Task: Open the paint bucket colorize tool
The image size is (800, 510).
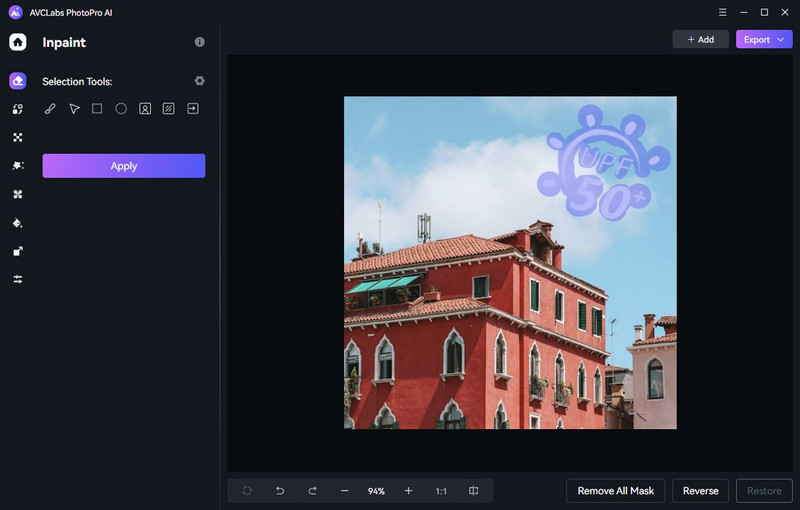Action: 18,223
